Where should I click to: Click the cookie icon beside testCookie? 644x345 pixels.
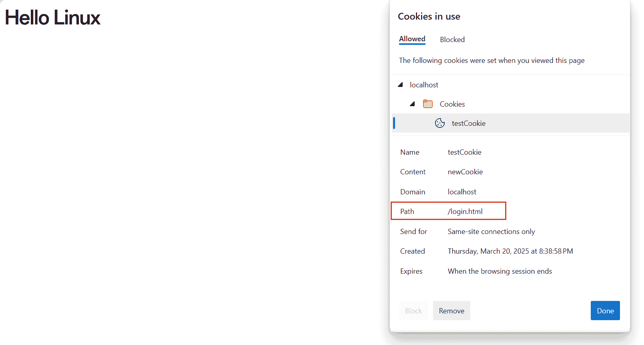point(439,123)
